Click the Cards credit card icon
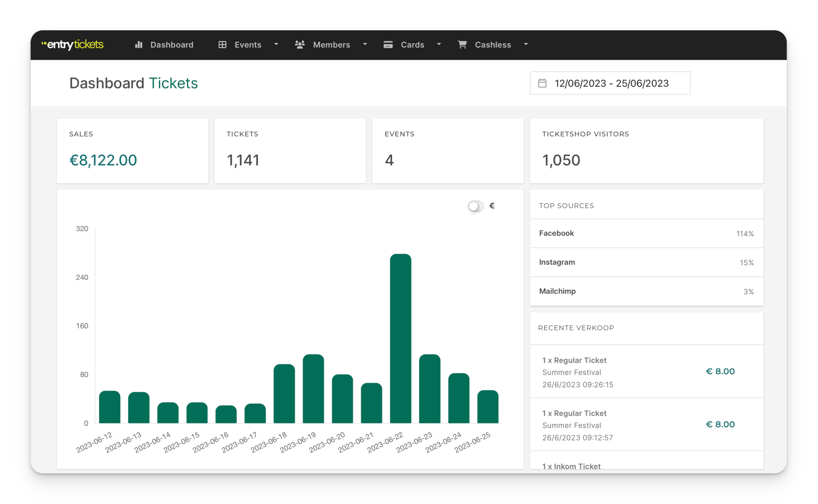The width and height of the screenshot is (818, 504). click(x=388, y=45)
